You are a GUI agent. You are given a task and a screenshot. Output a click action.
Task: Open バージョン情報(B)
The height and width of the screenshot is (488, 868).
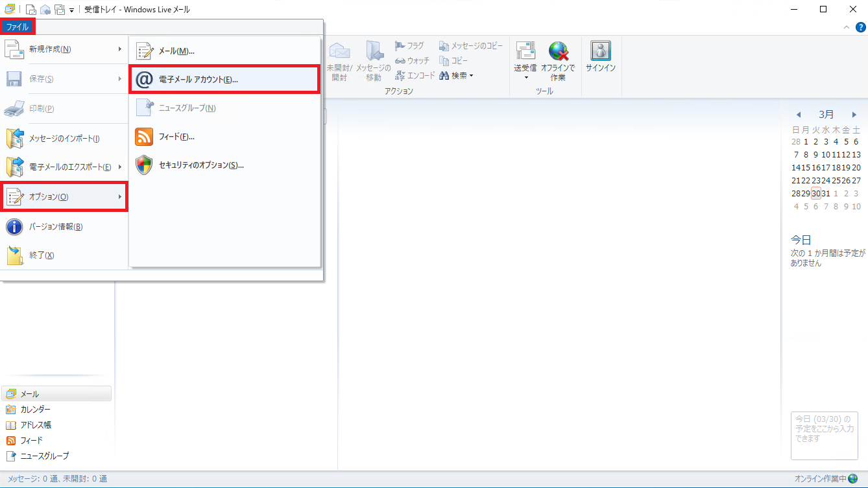tap(64, 227)
